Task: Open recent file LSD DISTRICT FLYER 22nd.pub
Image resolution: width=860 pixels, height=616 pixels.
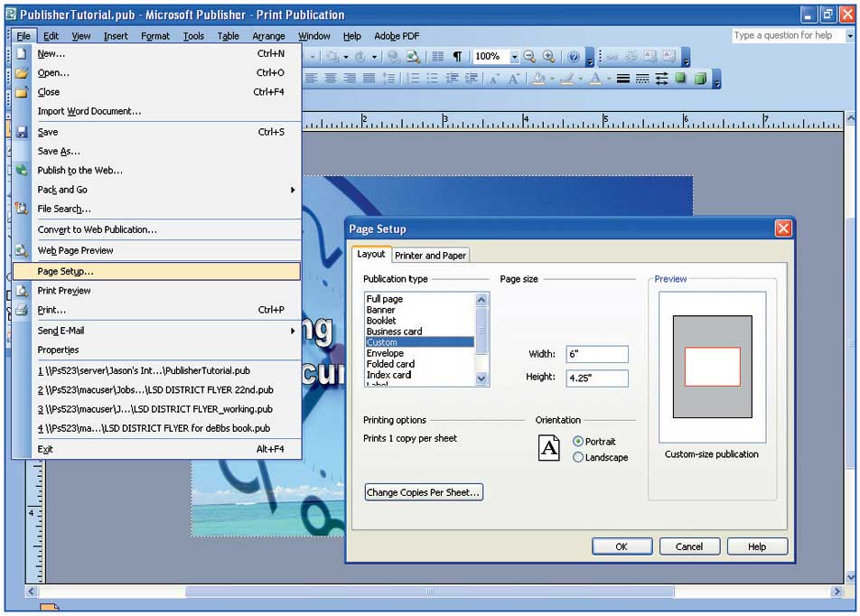Action: point(157,390)
